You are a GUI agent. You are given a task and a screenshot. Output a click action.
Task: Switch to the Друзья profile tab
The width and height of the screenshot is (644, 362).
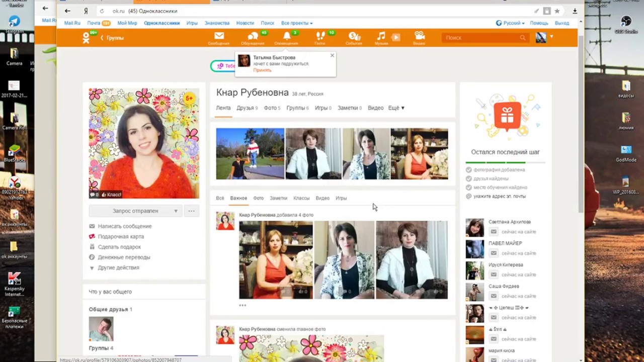[245, 108]
